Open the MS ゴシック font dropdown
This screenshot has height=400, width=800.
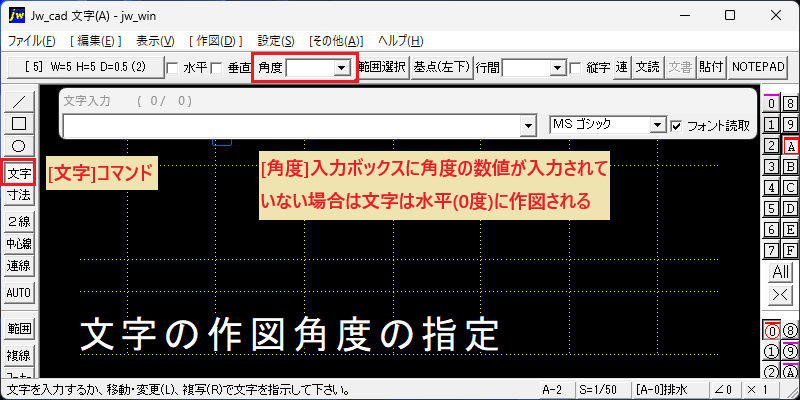659,125
